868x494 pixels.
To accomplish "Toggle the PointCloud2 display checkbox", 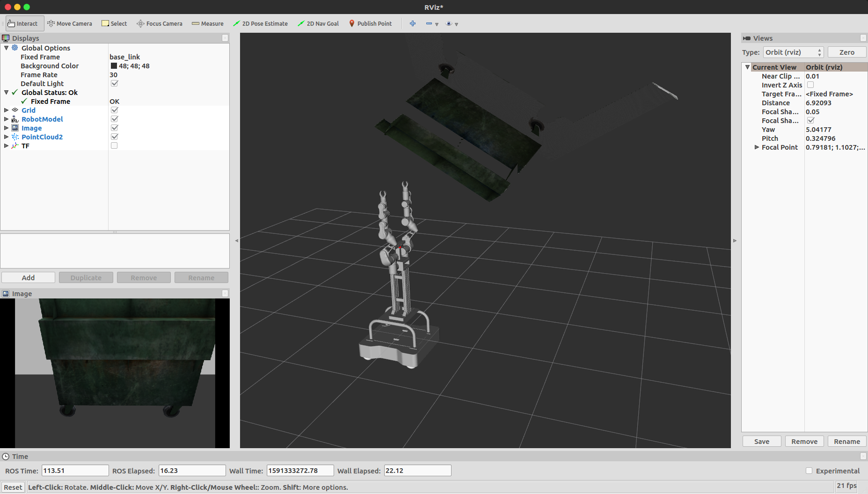I will point(115,137).
